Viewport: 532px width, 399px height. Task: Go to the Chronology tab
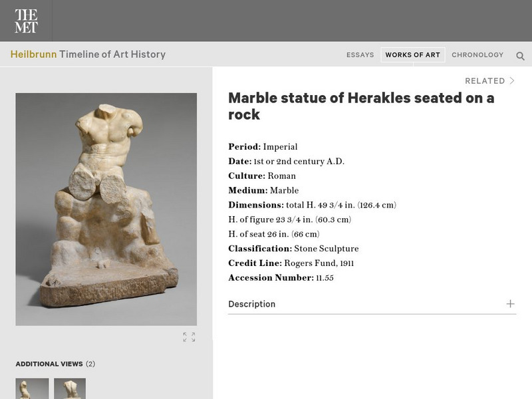(x=477, y=55)
